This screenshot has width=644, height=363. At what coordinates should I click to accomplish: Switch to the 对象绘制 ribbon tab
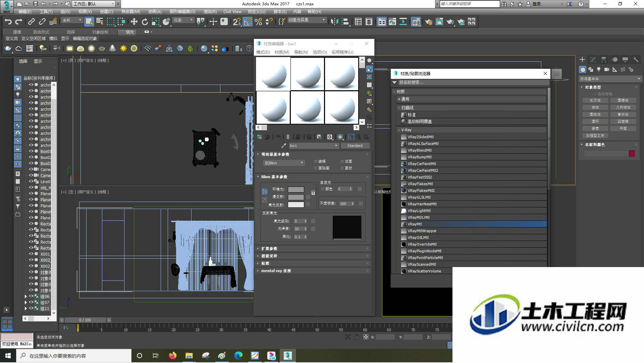100,32
